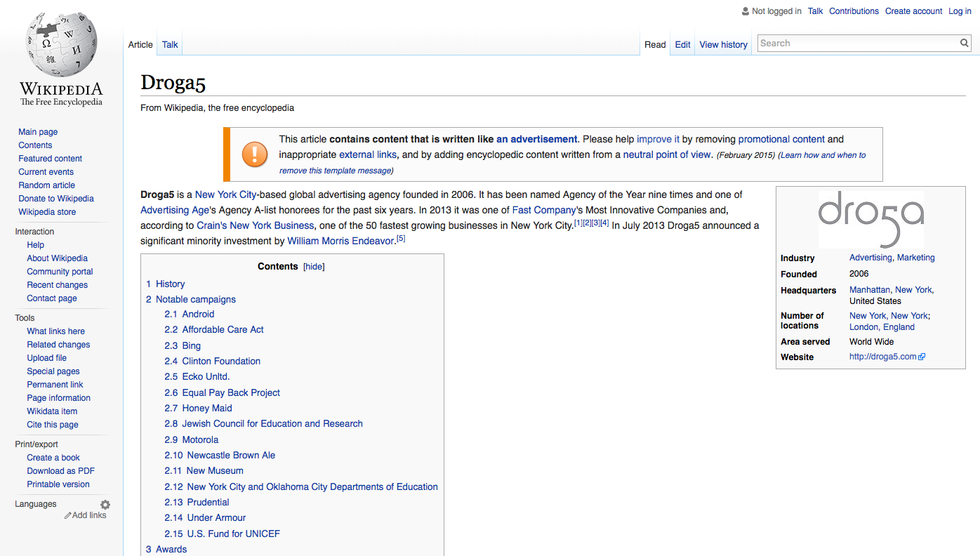This screenshot has width=980, height=556.
Task: Click 'an advertisement' link in notice
Action: [536, 139]
